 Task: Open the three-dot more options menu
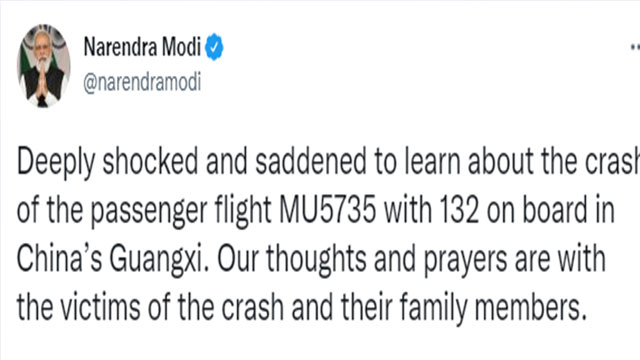pyautogui.click(x=635, y=48)
